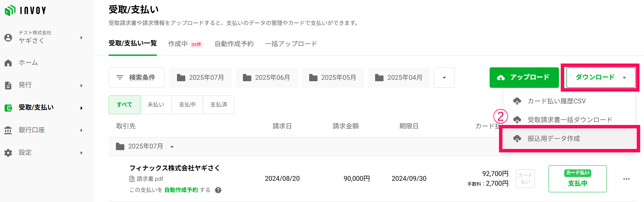Click the help question mark icon
Viewport: 644px width, 202px height.
218,190
